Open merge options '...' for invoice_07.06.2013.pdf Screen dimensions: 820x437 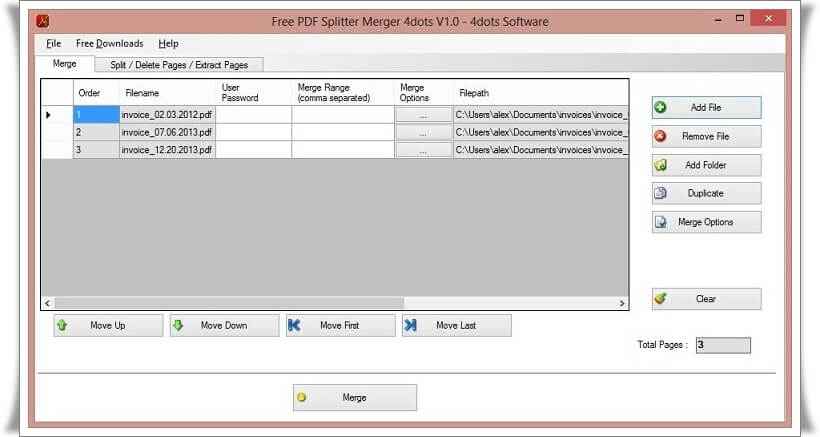coord(423,132)
